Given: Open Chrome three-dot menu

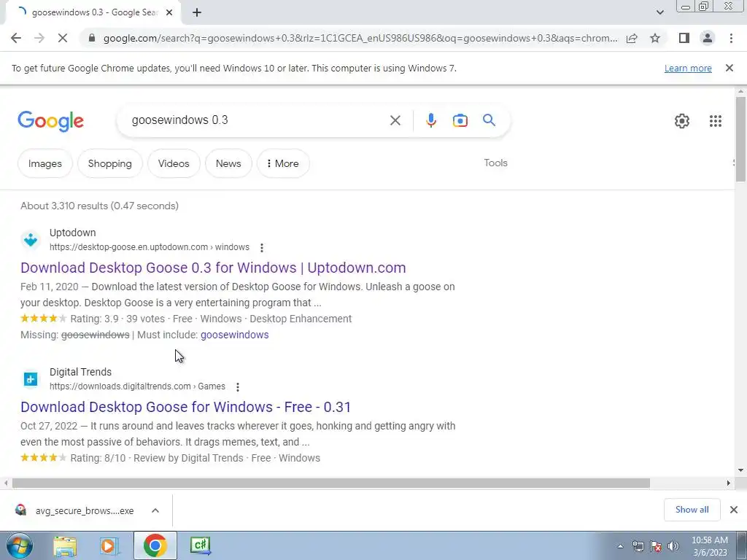Looking at the screenshot, I should pos(731,38).
